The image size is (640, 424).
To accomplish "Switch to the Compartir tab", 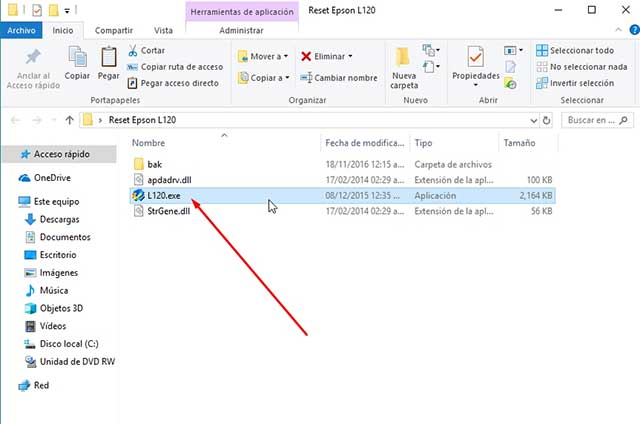I will click(113, 31).
